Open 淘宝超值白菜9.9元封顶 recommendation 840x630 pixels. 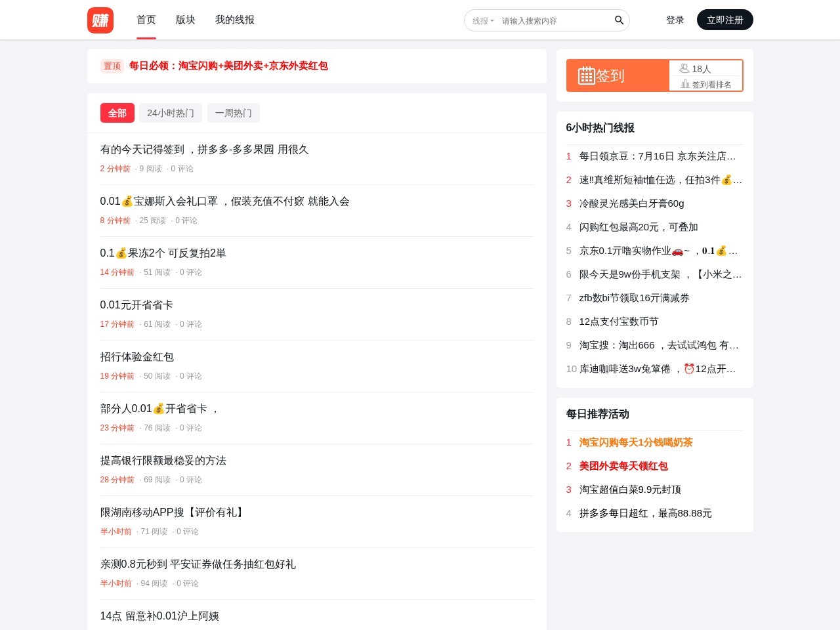pyautogui.click(x=630, y=490)
